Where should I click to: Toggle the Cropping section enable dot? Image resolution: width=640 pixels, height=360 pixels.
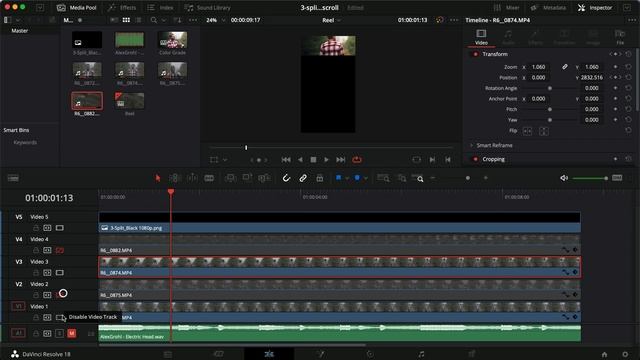475,159
